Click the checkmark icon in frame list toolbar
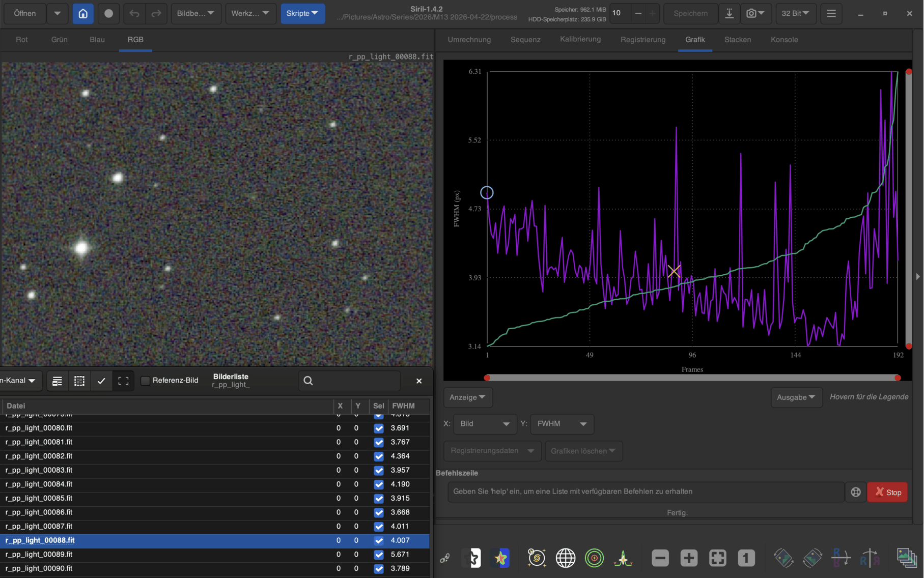This screenshot has height=578, width=924. 101,381
